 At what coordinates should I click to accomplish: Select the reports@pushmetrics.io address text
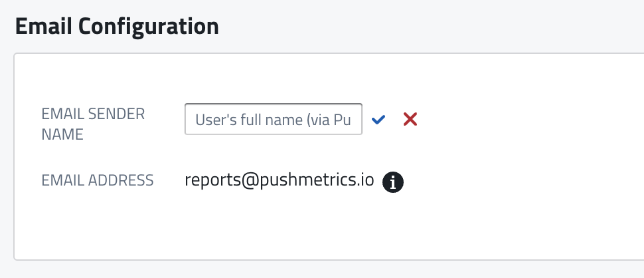click(280, 180)
